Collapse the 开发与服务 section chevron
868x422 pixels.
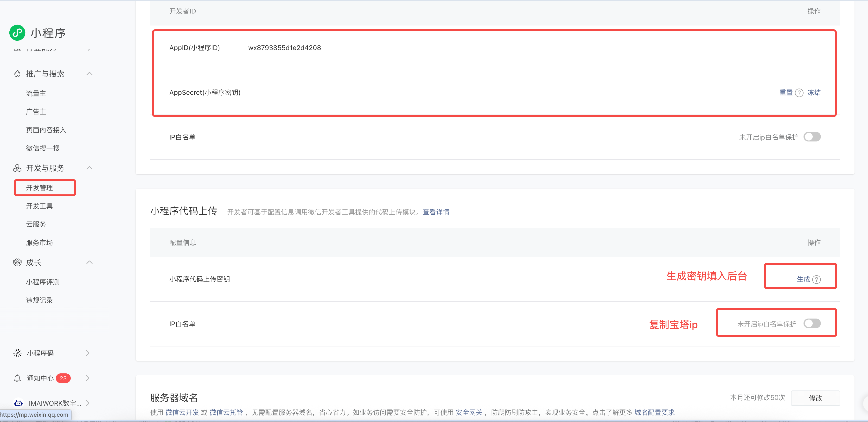[89, 168]
